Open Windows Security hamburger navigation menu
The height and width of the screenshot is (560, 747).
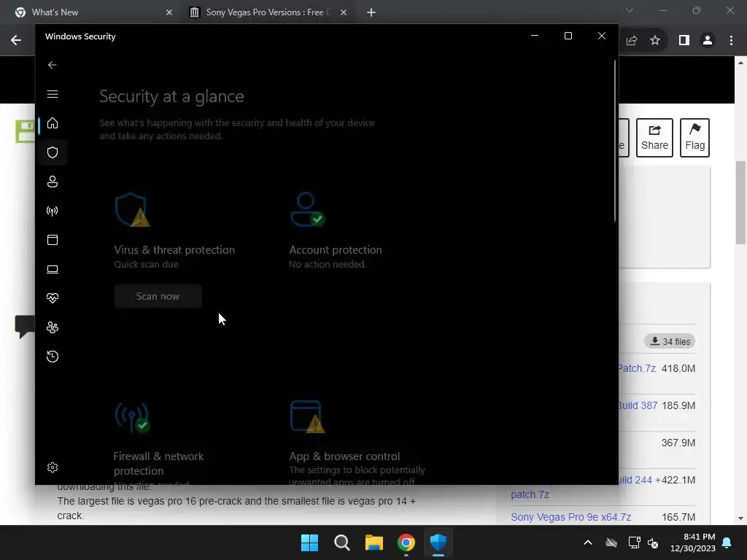(x=53, y=94)
